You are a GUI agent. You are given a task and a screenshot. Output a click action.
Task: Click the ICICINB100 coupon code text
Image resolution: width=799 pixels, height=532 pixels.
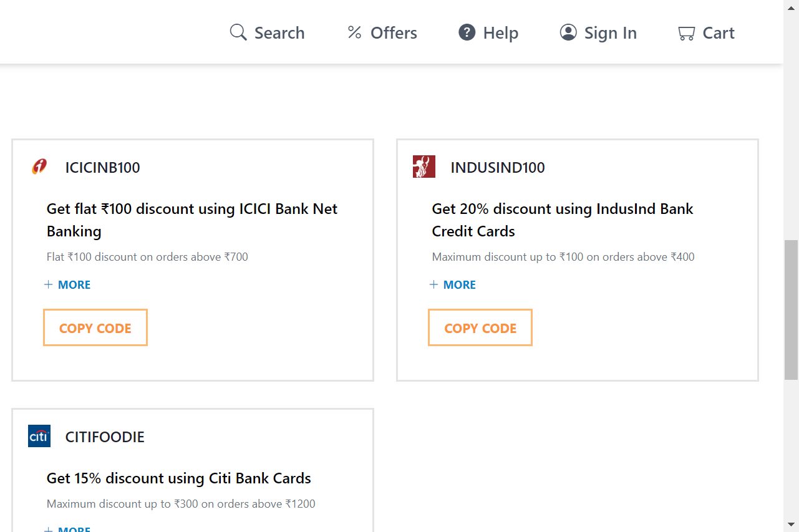[x=103, y=168]
